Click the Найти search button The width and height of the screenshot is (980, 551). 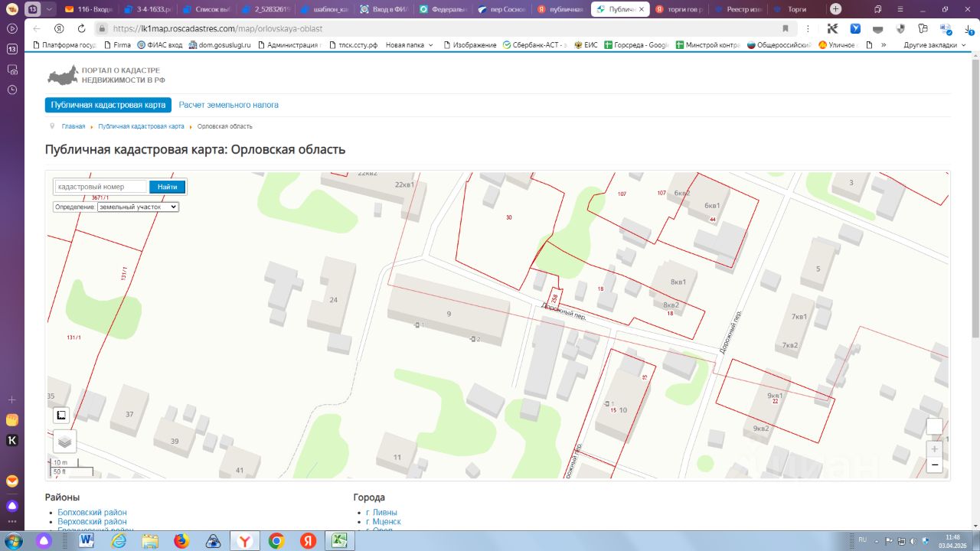(167, 187)
